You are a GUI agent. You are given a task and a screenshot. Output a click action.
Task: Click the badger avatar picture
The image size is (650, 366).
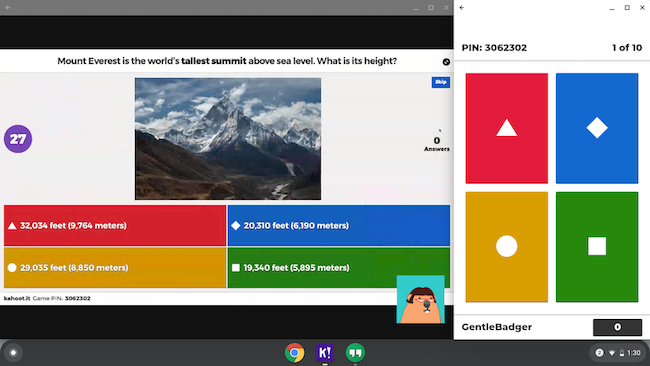point(420,299)
